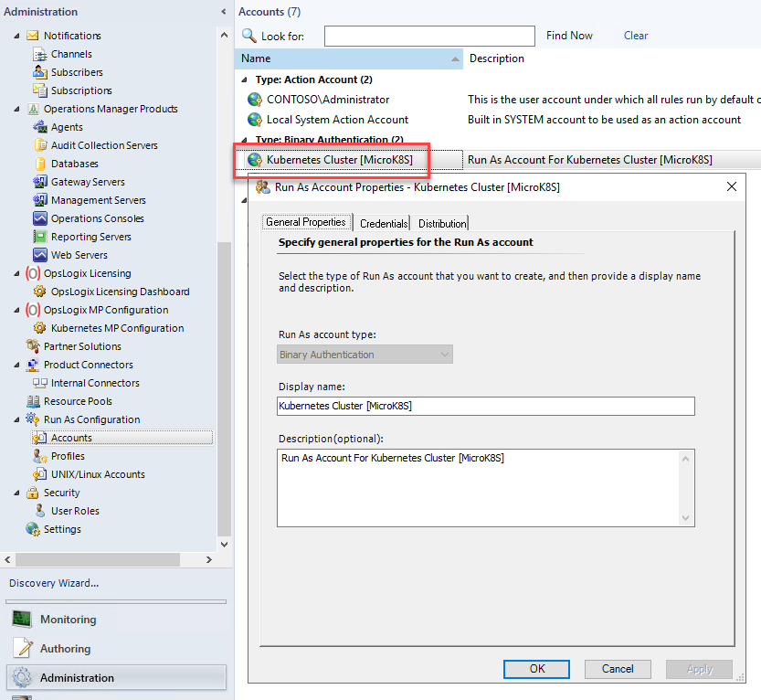The height and width of the screenshot is (700, 761).
Task: Click the Find Now link
Action: pyautogui.click(x=569, y=36)
